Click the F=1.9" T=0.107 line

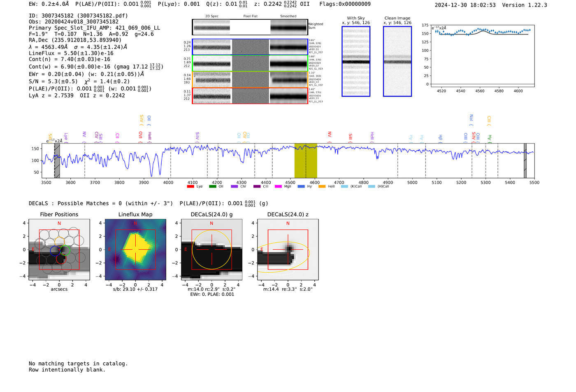[x=91, y=34]
